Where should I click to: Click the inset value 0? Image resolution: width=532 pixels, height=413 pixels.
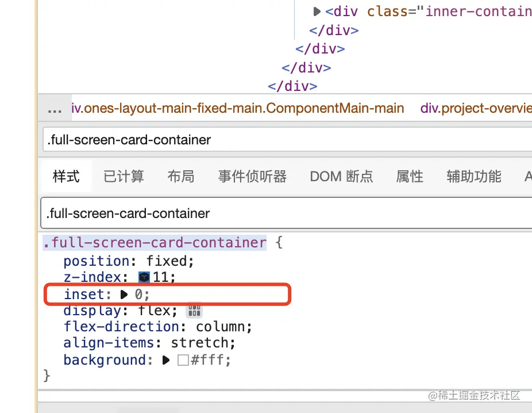coord(138,295)
